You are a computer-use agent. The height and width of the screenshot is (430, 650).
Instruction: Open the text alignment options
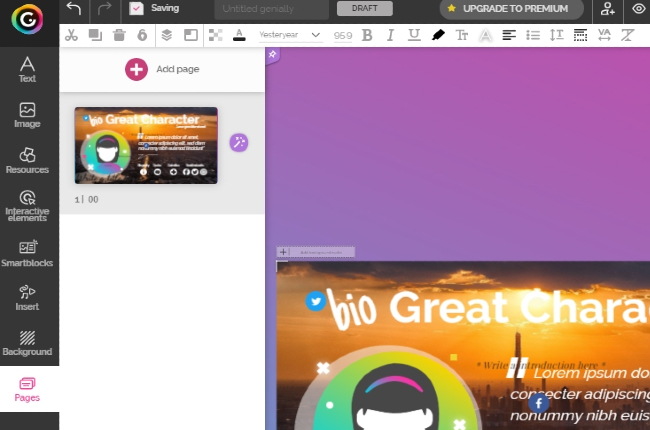tap(509, 35)
